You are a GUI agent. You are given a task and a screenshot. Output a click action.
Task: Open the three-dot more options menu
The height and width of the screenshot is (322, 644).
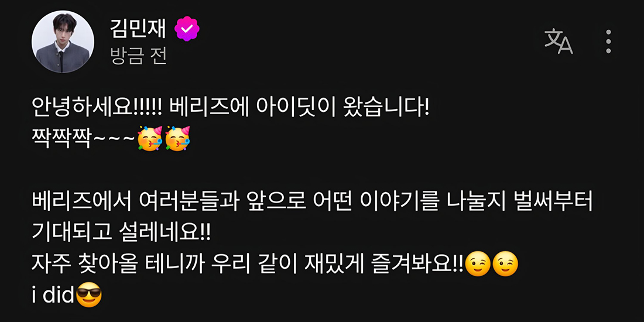[x=608, y=42]
